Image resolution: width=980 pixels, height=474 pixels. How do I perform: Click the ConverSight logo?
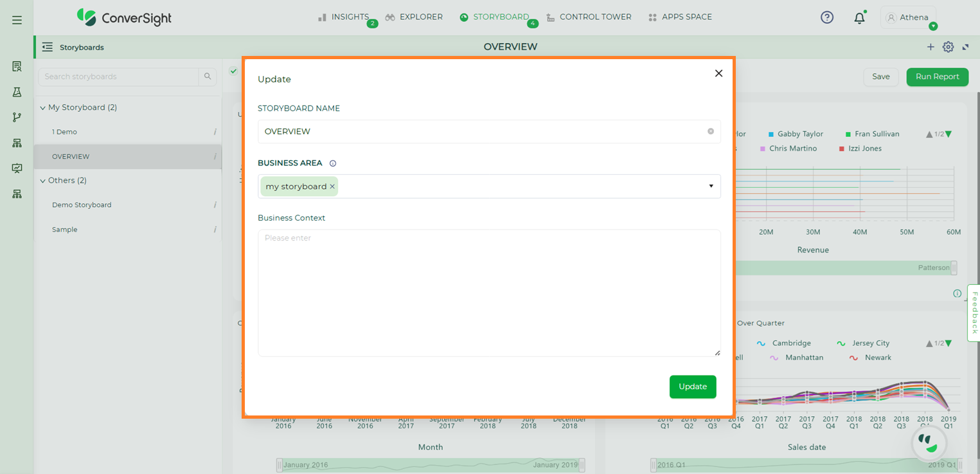tap(124, 17)
